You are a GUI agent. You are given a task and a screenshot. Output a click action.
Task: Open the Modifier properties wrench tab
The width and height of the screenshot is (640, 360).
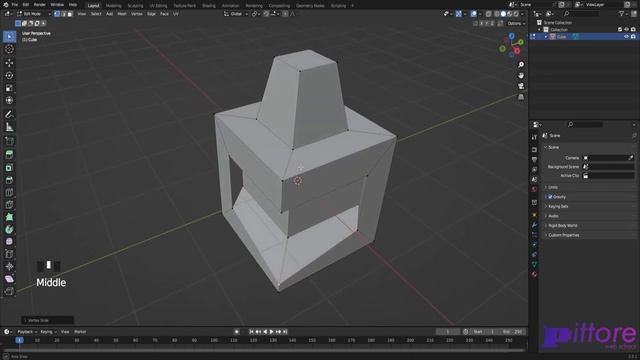(534, 225)
